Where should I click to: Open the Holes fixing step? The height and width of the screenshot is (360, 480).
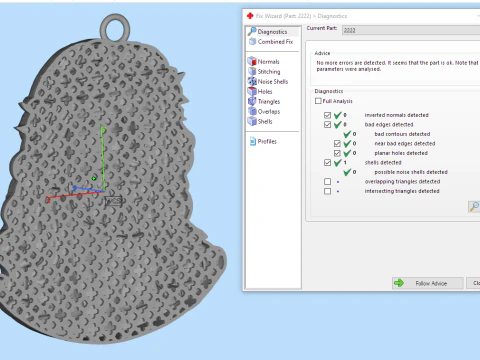(x=260, y=92)
